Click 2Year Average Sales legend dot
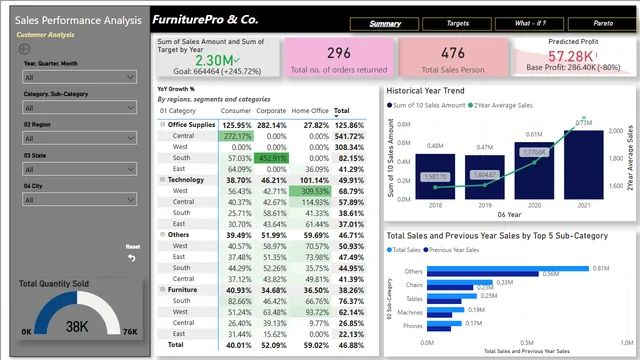The width and height of the screenshot is (640, 360). point(470,105)
